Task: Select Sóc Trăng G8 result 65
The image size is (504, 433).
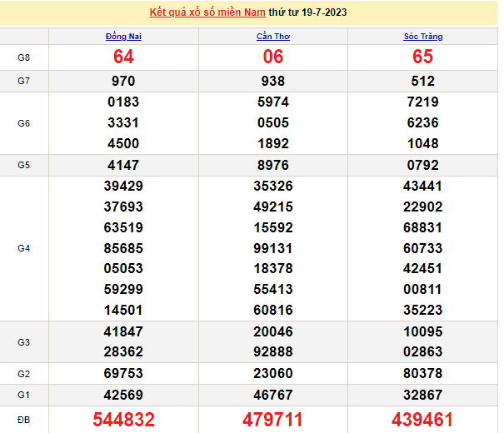Action: [x=422, y=57]
